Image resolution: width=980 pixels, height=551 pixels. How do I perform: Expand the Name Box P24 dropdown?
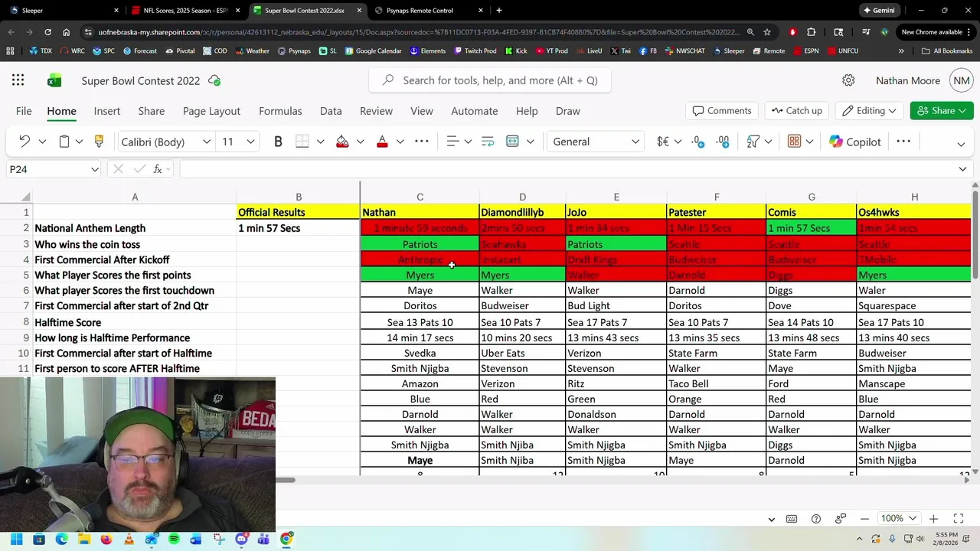(x=95, y=169)
